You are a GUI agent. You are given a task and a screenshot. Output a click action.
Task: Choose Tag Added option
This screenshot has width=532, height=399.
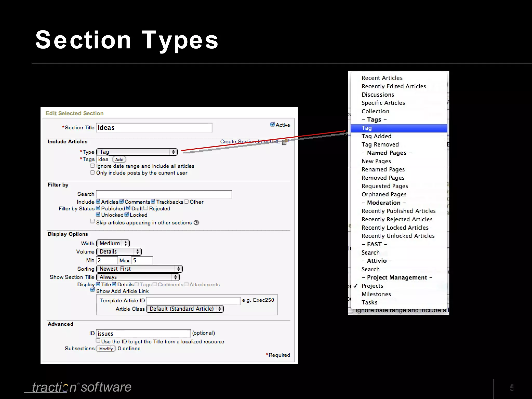(399, 136)
